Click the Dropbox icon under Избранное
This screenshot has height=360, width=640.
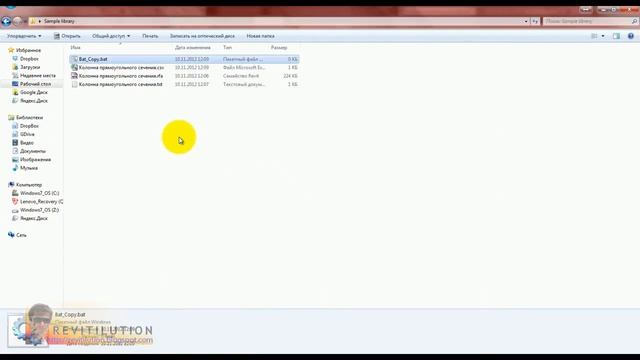[x=15, y=59]
